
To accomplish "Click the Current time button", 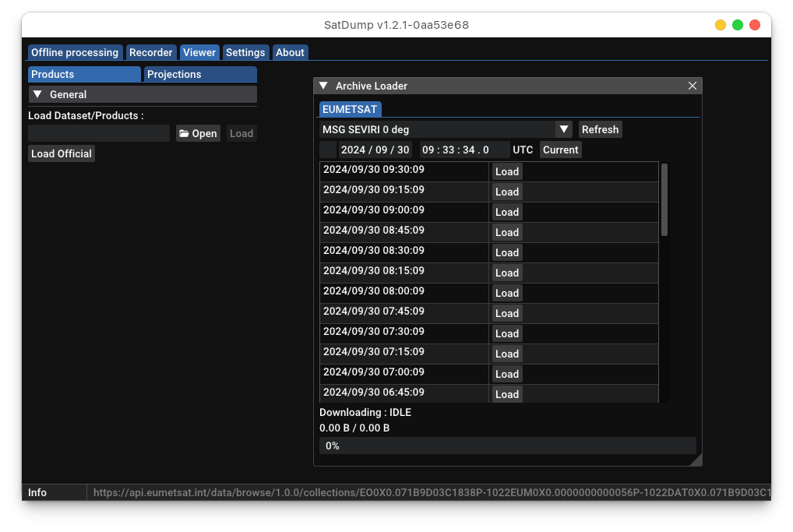I will pyautogui.click(x=560, y=150).
